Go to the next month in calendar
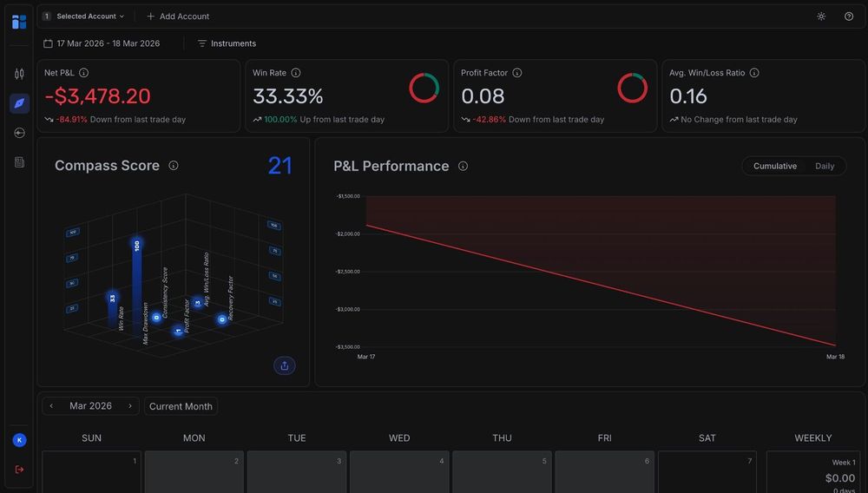This screenshot has width=868, height=493. pos(130,406)
